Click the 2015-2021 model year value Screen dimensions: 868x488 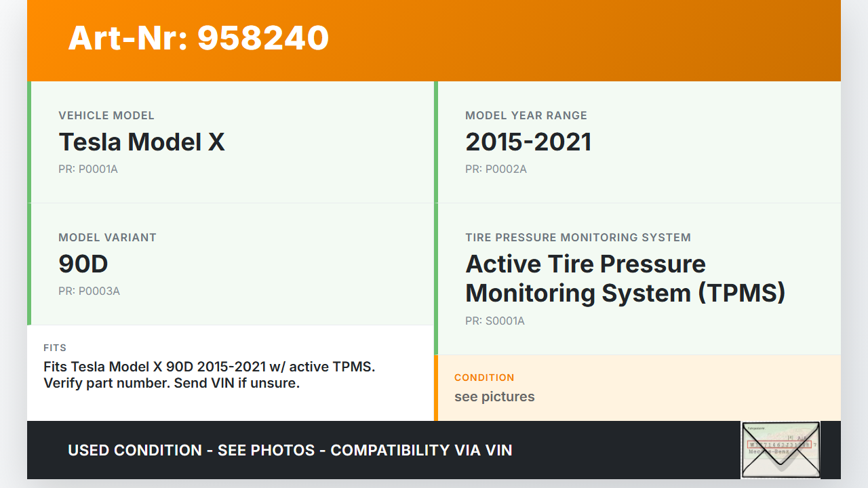[528, 142]
